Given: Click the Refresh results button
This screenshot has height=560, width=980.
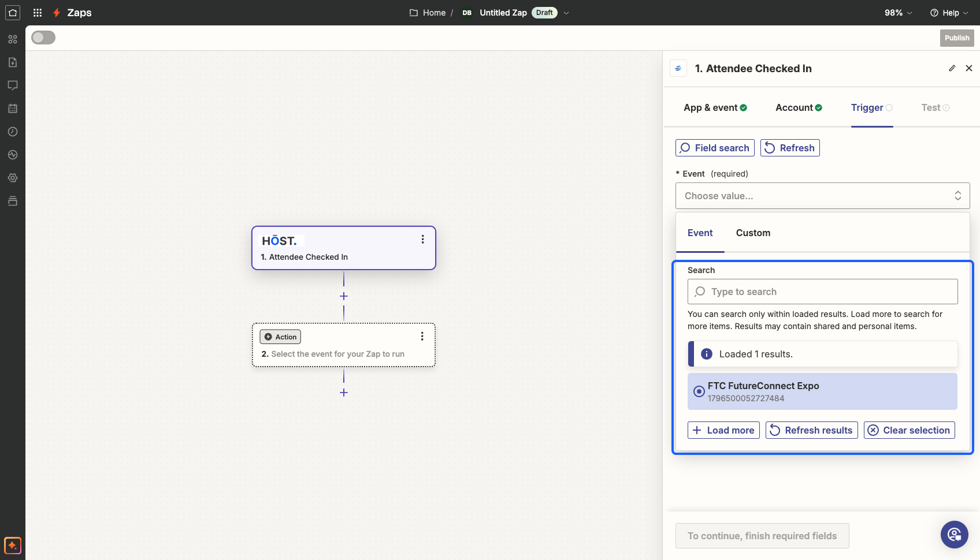Looking at the screenshot, I should (812, 430).
